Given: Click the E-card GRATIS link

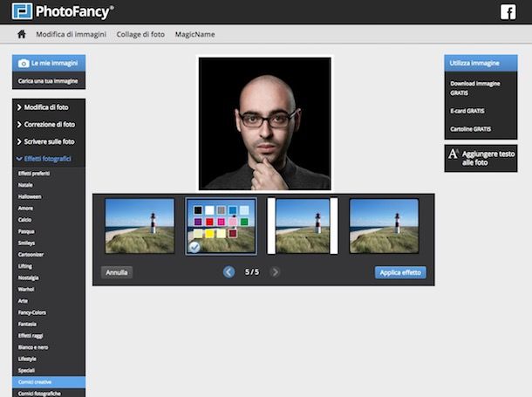Looking at the screenshot, I should click(467, 111).
